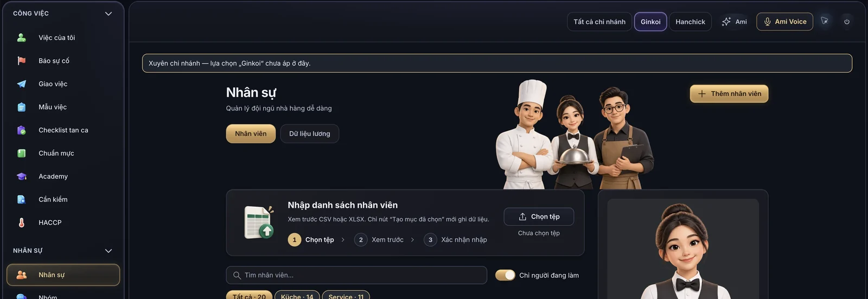Toggle Chỉ người đang làm switch

(x=505, y=275)
